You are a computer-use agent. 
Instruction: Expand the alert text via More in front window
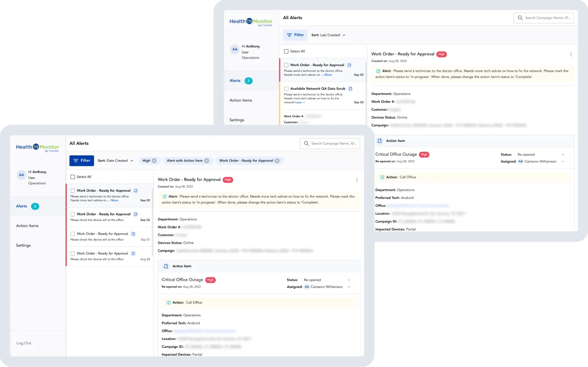coord(115,200)
